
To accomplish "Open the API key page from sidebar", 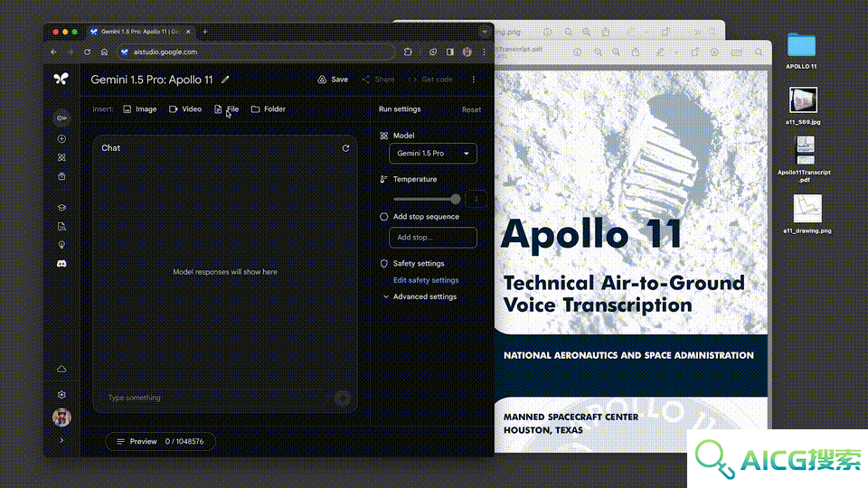I will (61, 117).
